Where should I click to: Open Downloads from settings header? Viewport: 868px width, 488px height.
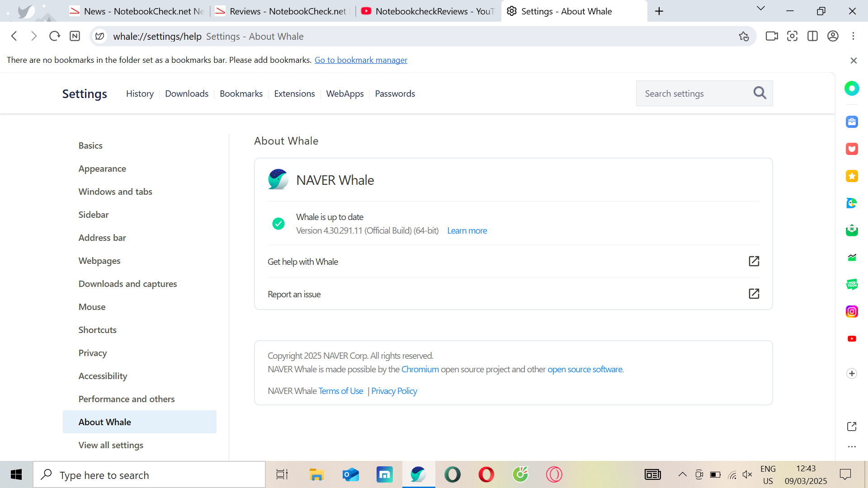[x=187, y=94]
